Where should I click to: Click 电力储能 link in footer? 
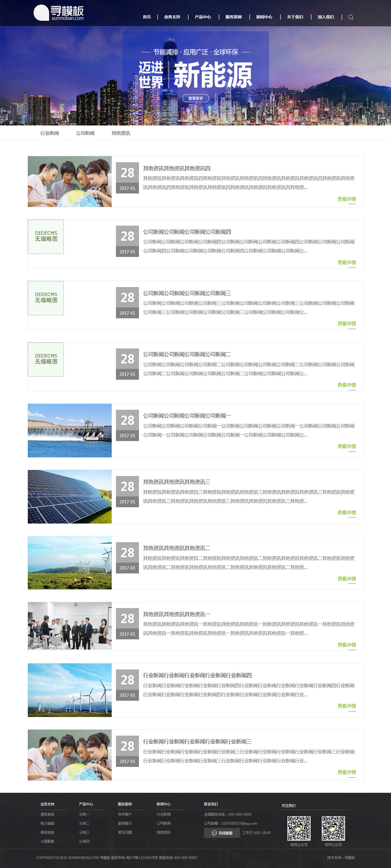click(x=47, y=823)
